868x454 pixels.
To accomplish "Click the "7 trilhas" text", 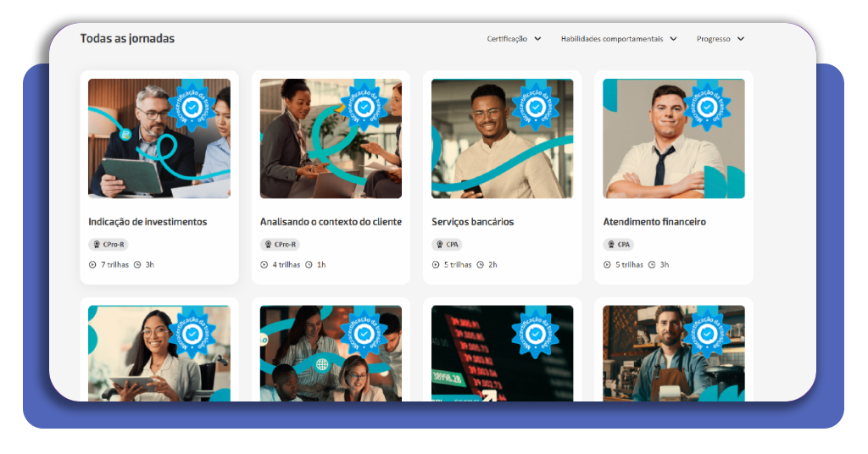I will click(x=114, y=265).
